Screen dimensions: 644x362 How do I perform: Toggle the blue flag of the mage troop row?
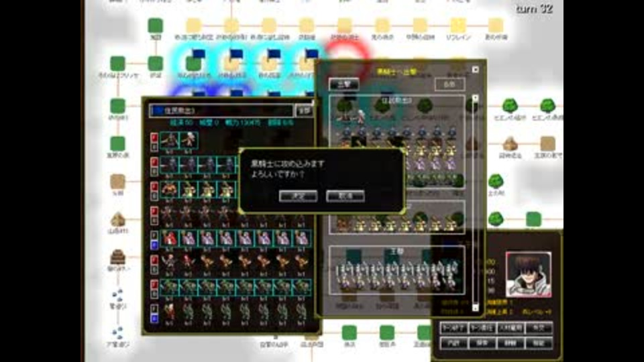tap(154, 245)
